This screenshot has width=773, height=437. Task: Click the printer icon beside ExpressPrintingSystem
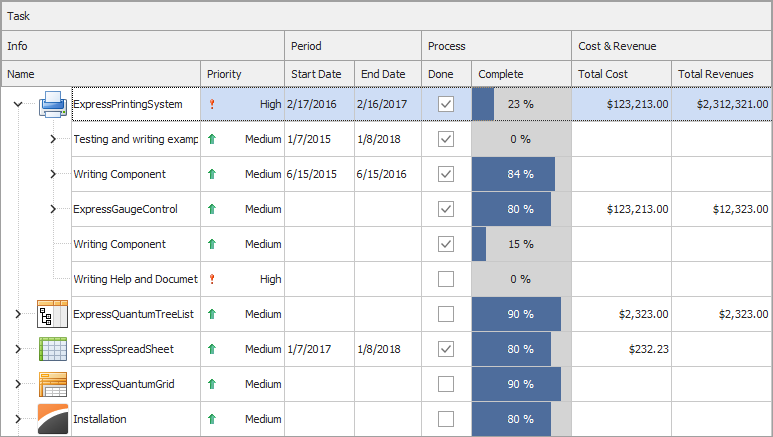(52, 104)
